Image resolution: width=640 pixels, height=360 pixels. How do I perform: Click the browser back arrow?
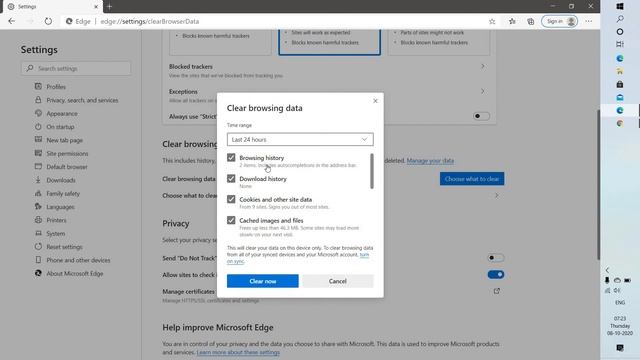11,21
